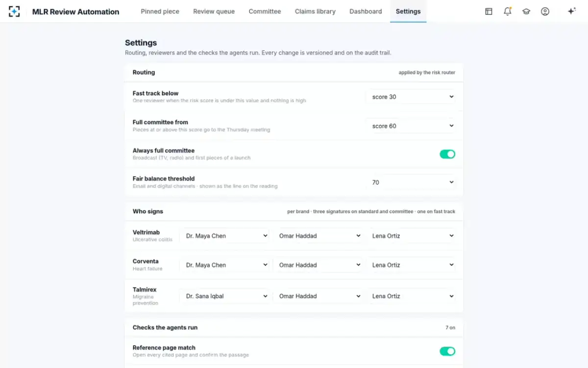Click the 'Ulcerative colitis' indication text
Viewport: 588px width, 368px height.
point(152,240)
